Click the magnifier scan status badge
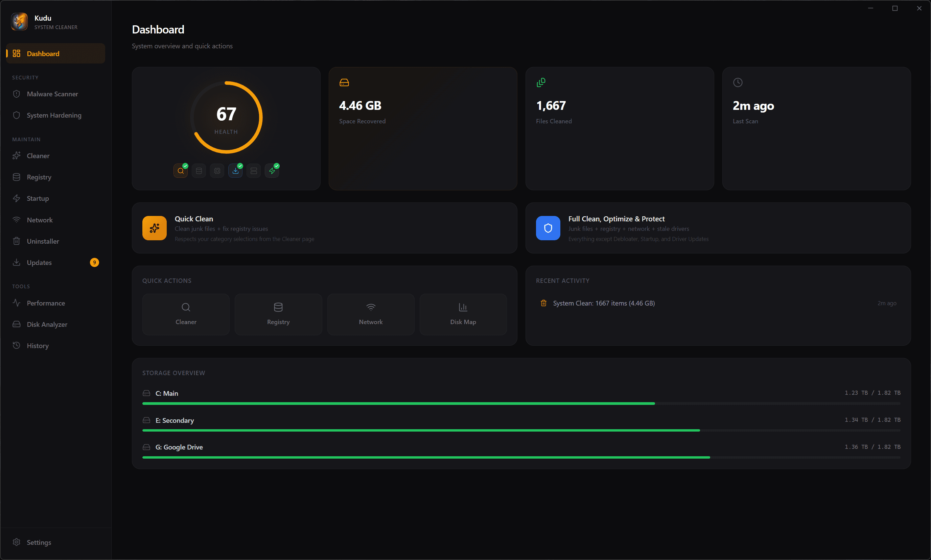 [x=180, y=171]
